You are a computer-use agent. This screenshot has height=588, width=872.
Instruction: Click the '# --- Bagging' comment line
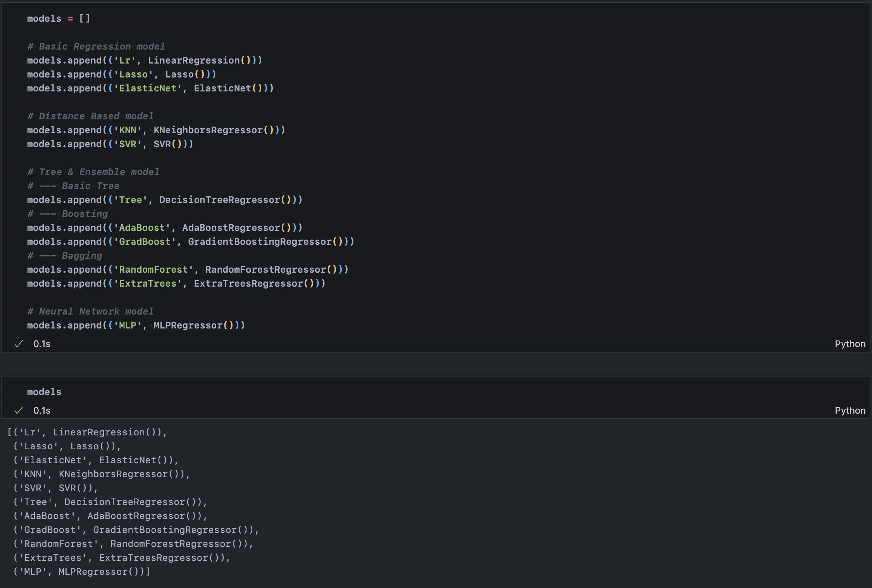(x=65, y=256)
